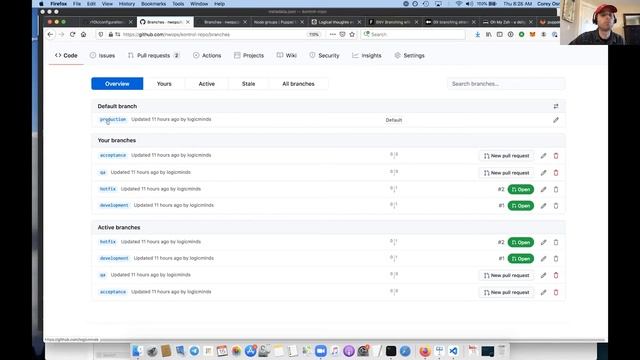The height and width of the screenshot is (360, 640).
Task: Rename hotfix branch in Your branches
Action: pyautogui.click(x=543, y=189)
